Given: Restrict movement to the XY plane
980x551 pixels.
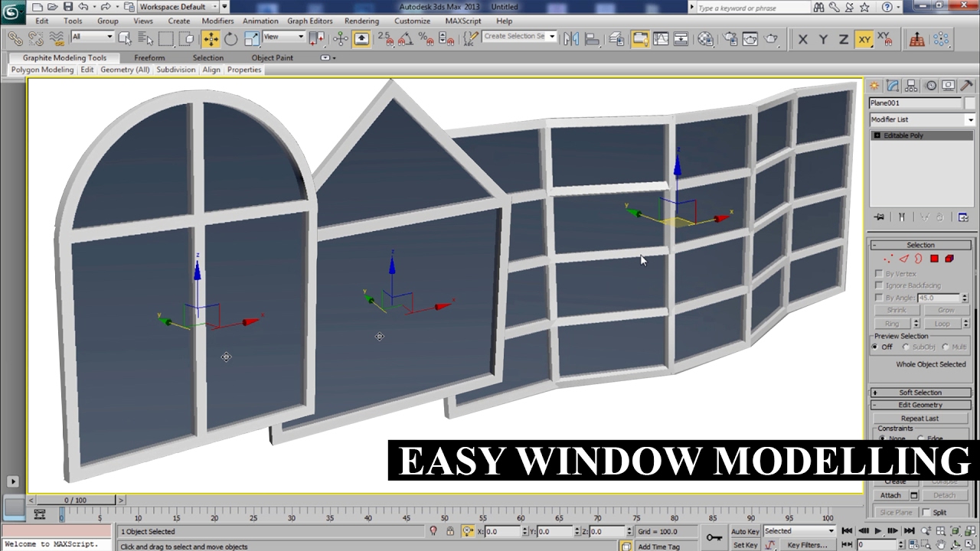Looking at the screenshot, I should [x=864, y=39].
